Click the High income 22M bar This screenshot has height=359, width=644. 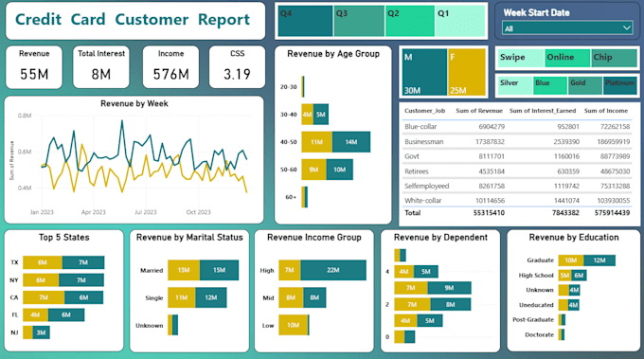point(333,270)
